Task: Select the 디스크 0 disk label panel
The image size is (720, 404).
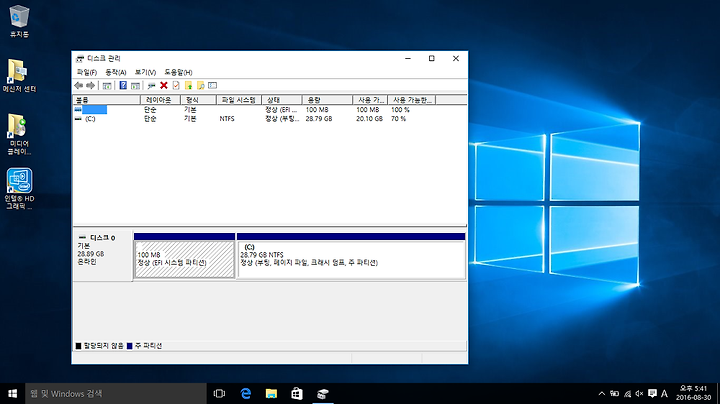Action: click(x=102, y=256)
